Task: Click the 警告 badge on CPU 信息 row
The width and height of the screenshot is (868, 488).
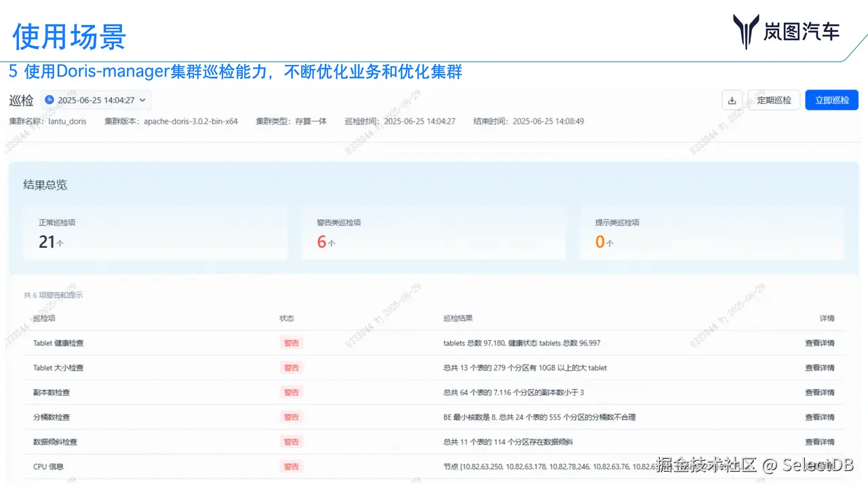Action: pyautogui.click(x=292, y=466)
